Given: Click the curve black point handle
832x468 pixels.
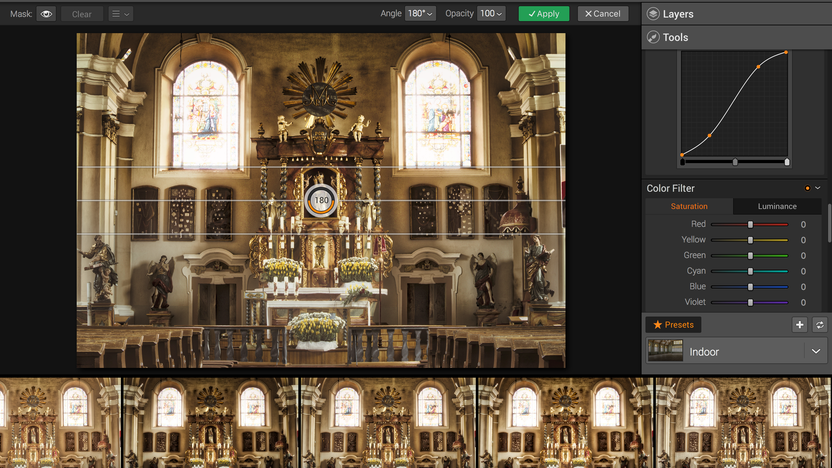Looking at the screenshot, I should coord(682,162).
